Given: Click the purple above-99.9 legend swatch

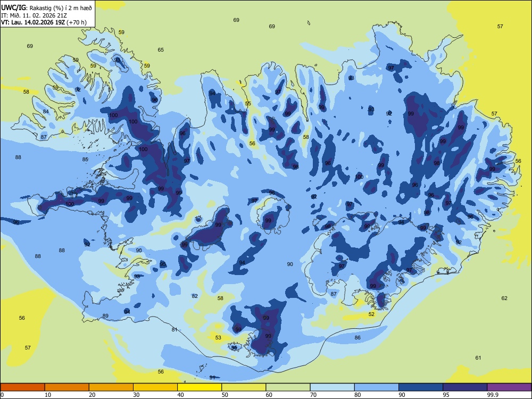Looking at the screenshot, I should coord(509,387).
